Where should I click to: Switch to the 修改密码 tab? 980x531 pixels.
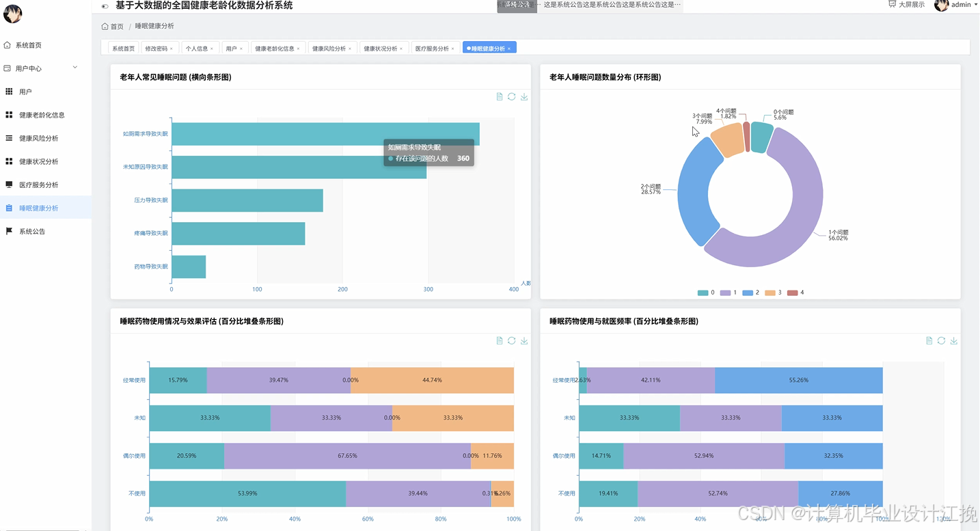(x=161, y=49)
